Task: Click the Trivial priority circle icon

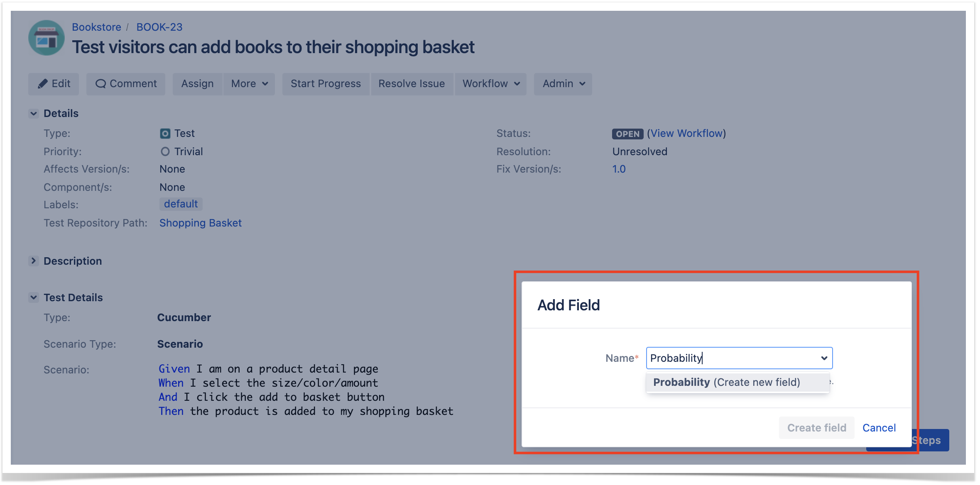Action: (165, 151)
